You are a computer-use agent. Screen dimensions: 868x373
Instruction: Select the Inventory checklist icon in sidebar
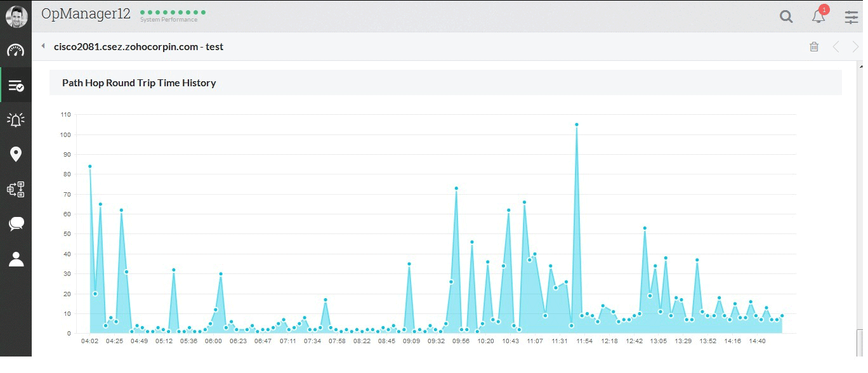(16, 86)
